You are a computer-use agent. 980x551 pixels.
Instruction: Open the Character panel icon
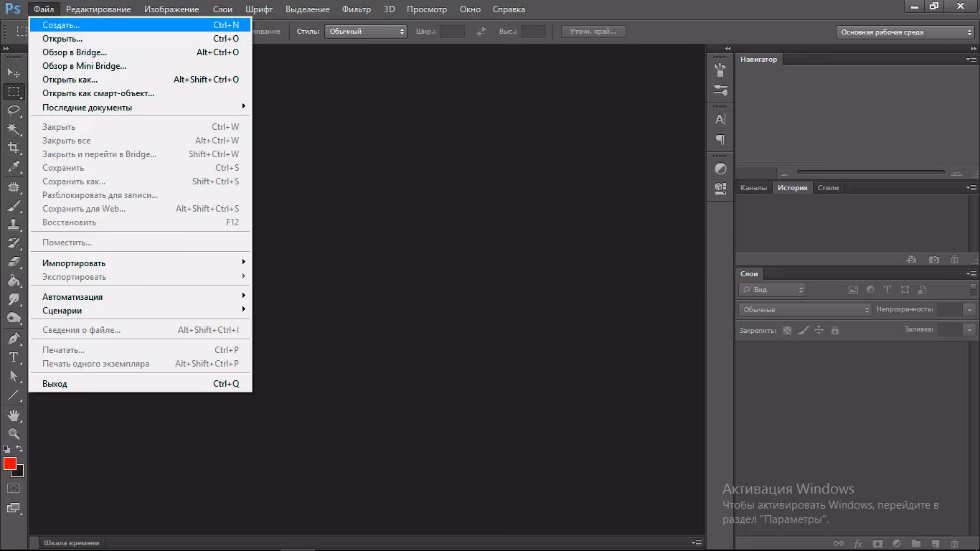click(x=720, y=119)
